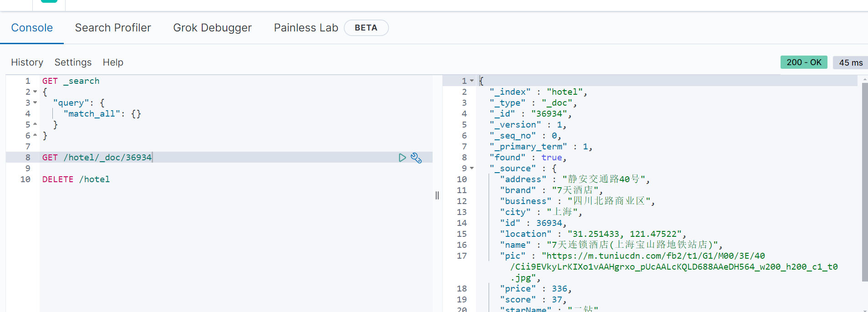Collapse the response root object

472,81
